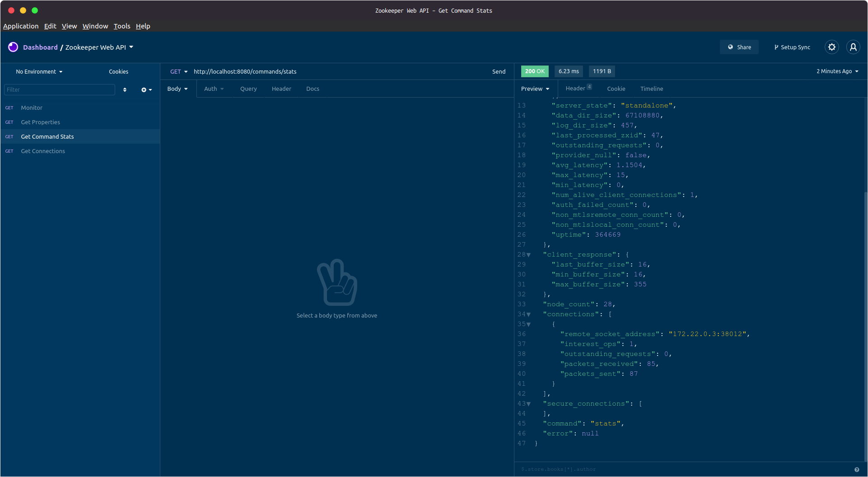The height and width of the screenshot is (477, 868).
Task: Open the GET method dropdown
Action: coord(179,72)
